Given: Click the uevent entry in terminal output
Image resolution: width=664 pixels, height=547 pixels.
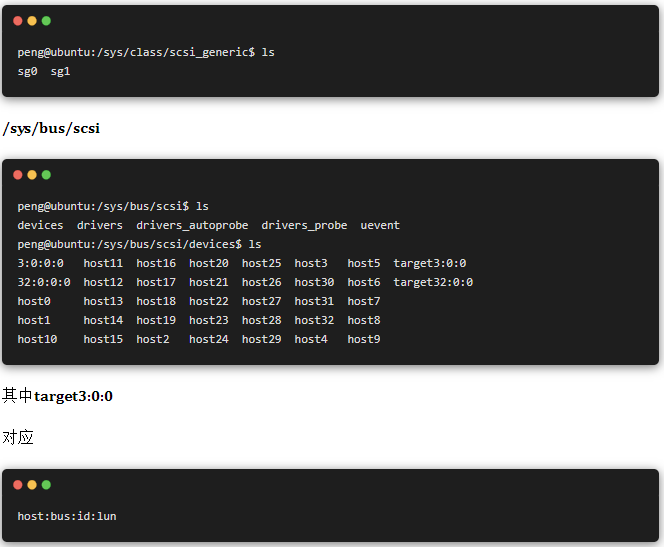Looking at the screenshot, I should pos(380,225).
